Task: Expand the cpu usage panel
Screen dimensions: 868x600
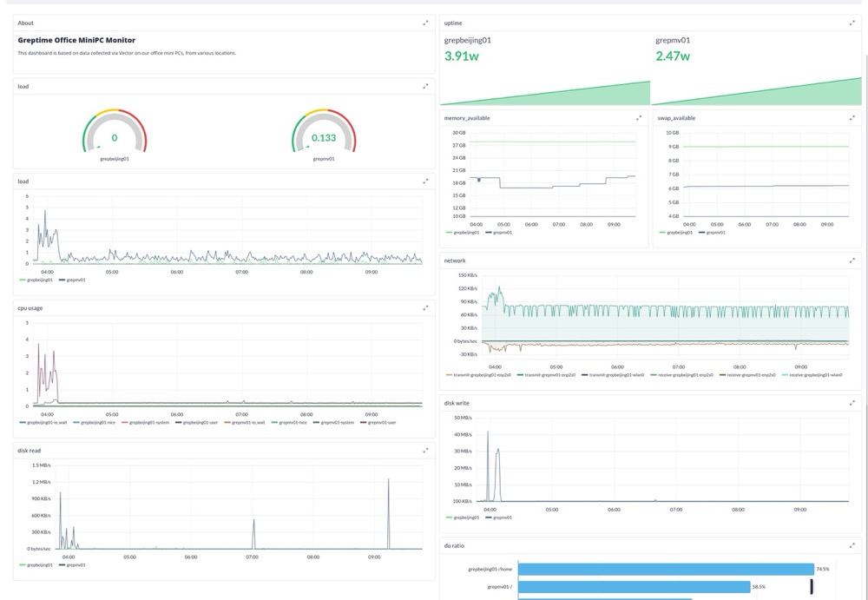Action: [425, 307]
